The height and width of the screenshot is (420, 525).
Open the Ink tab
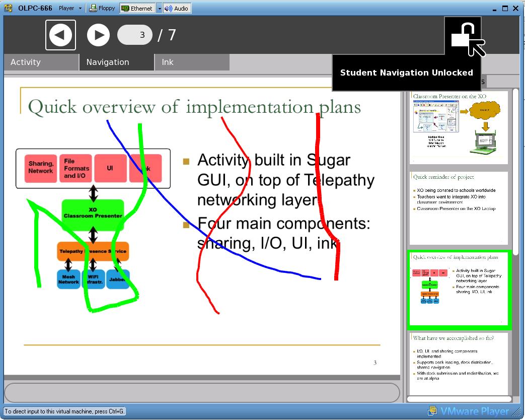tap(192, 62)
